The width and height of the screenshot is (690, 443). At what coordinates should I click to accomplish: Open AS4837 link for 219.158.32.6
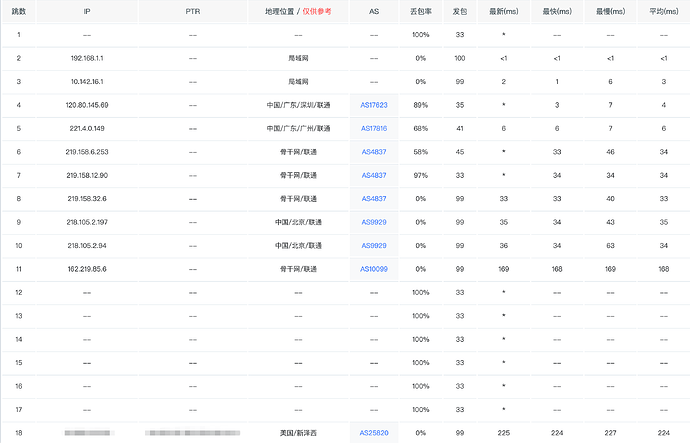[x=374, y=198]
